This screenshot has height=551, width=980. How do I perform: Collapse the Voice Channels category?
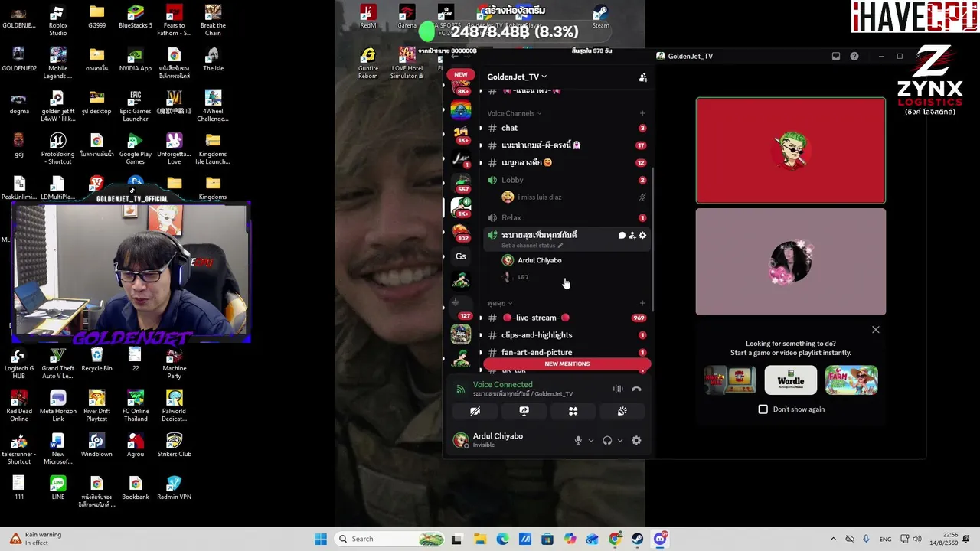[514, 113]
